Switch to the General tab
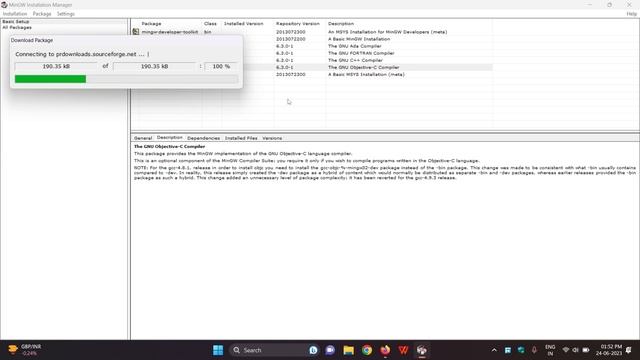This screenshot has width=640, height=360. (143, 138)
